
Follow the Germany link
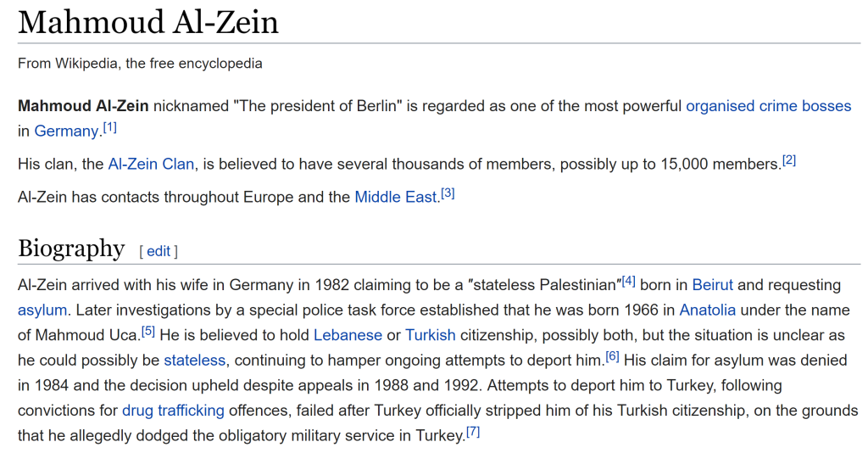click(x=66, y=131)
